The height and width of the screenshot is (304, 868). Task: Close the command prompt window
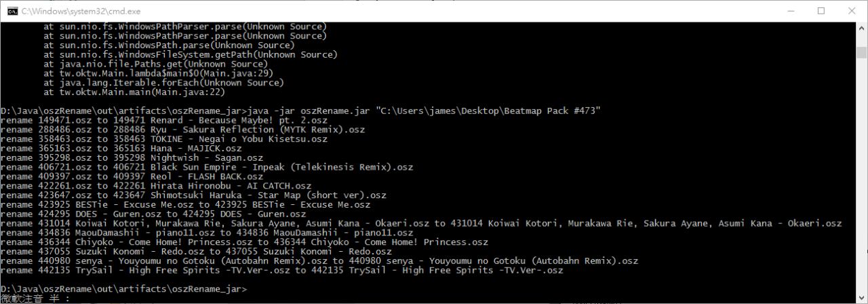[x=851, y=11]
